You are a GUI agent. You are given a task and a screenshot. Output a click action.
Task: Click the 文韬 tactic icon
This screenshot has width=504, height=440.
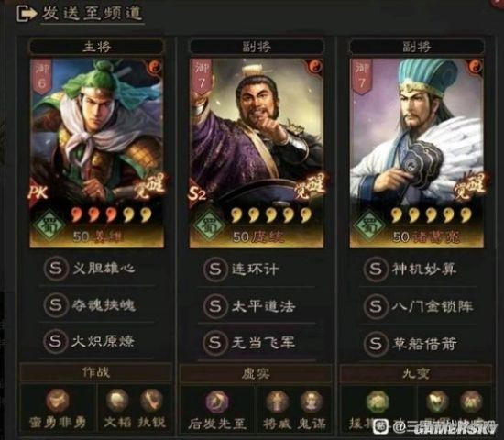[x=117, y=401]
